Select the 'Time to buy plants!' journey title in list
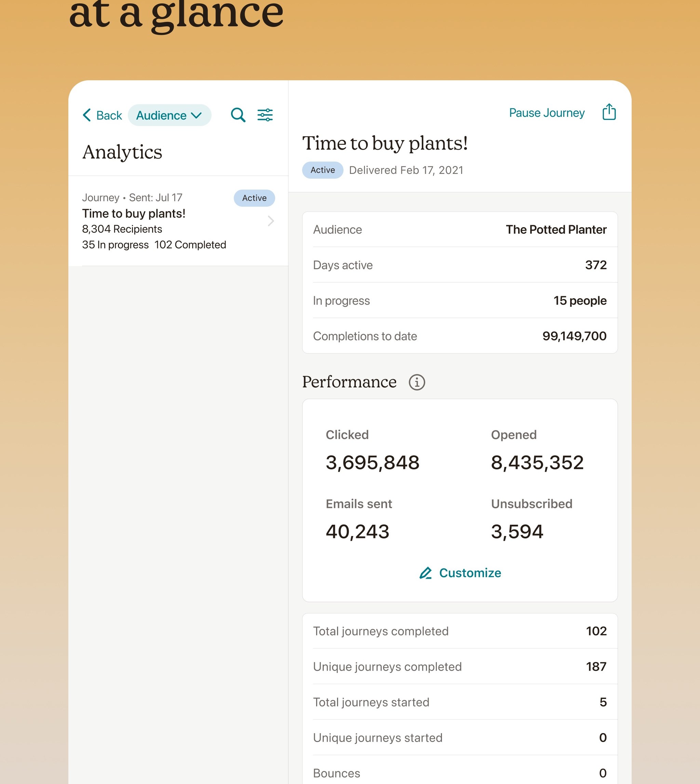Screen dimensions: 700x784 [133, 213]
